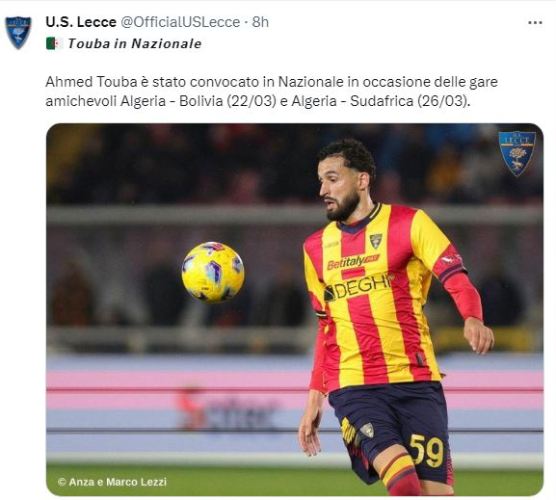The height and width of the screenshot is (500, 556).
Task: Click the Lecce crest watermark in photo corner
Action: [x=517, y=154]
